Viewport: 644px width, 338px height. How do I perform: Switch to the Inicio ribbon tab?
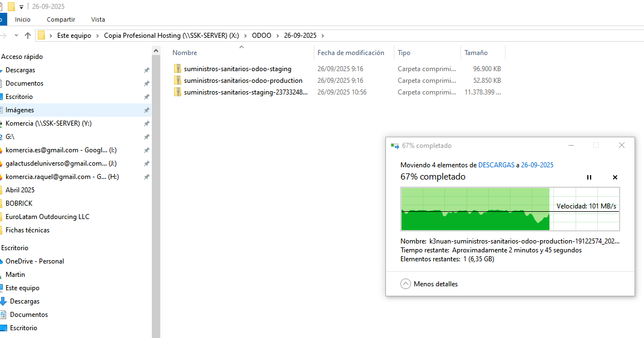23,19
